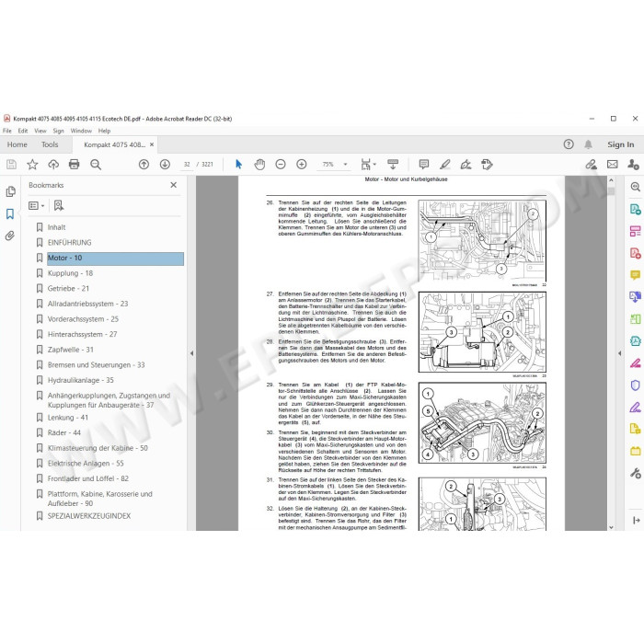Open the Sign menu
This screenshot has height=644, width=644.
click(58, 131)
